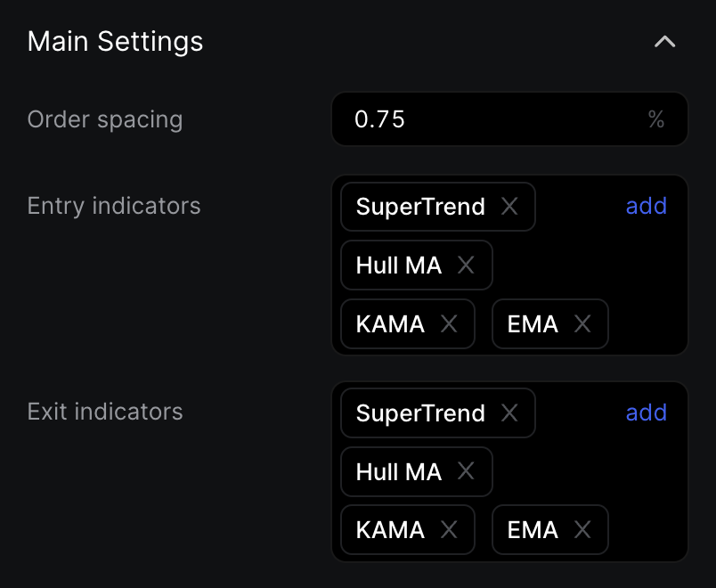
Task: Remove EMA from Entry indicators
Action: (x=582, y=324)
